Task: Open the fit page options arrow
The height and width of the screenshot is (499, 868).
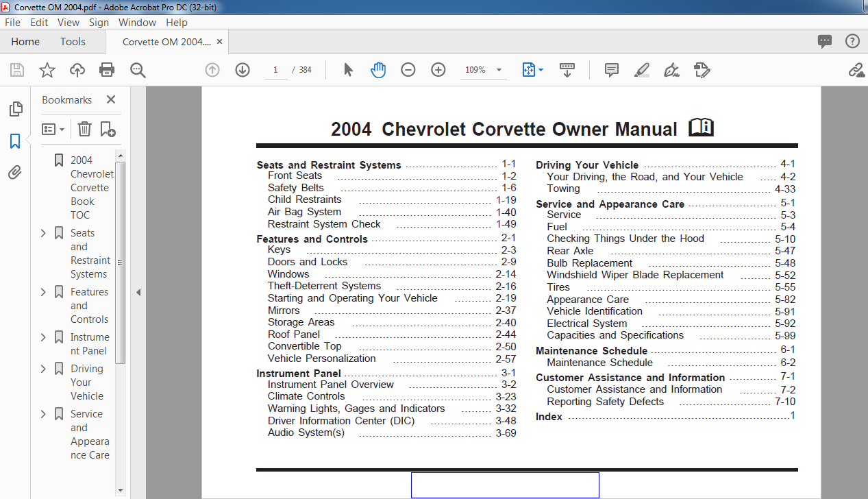Action: [541, 70]
